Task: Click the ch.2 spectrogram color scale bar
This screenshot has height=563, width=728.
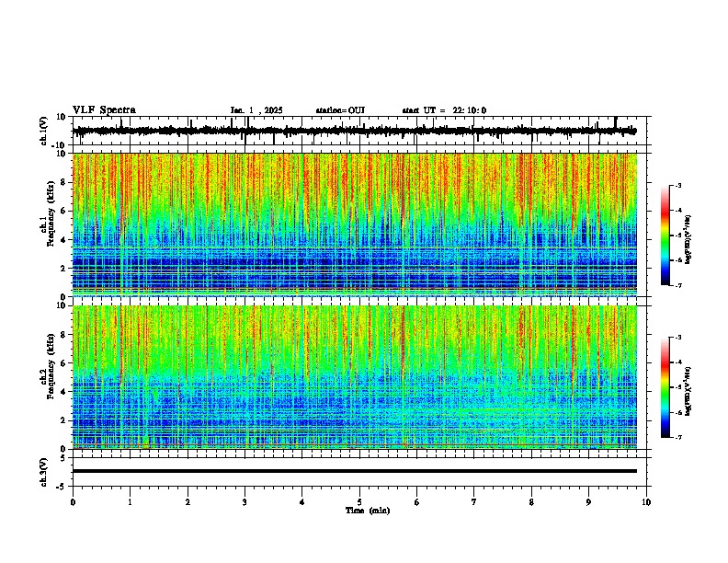Action: (x=665, y=387)
